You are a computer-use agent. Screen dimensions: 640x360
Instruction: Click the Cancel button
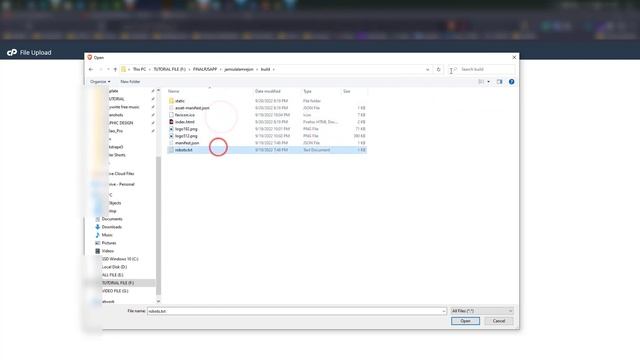click(499, 321)
